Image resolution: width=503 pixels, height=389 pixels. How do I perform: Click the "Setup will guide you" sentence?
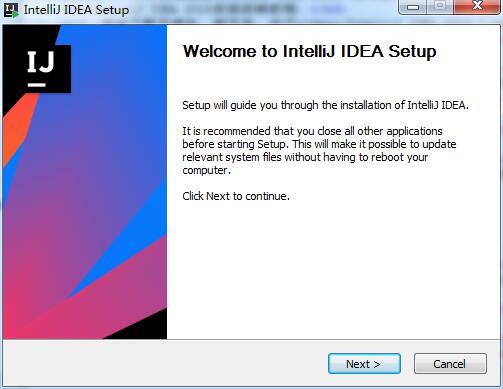[x=325, y=105]
